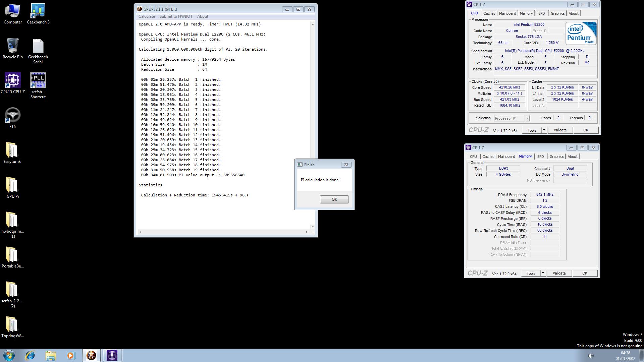
Task: Open About tab in lower CPU-Z
Action: [573, 157]
